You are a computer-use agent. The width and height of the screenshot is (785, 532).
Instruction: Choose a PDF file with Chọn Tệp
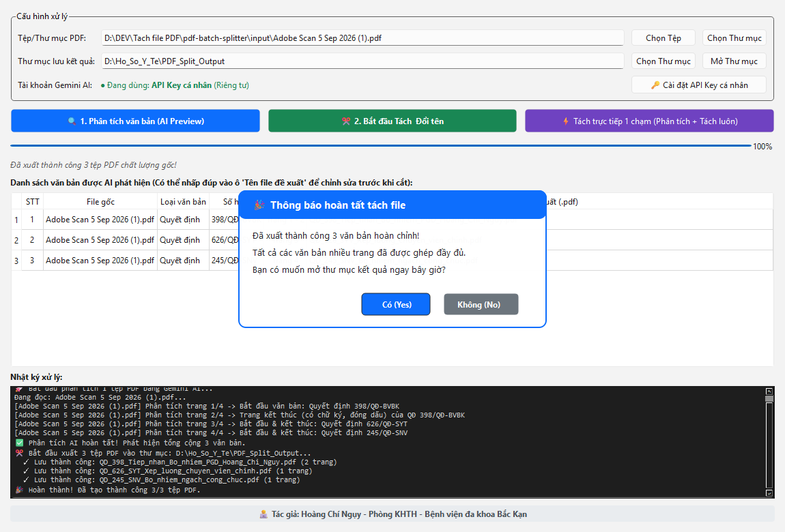[663, 38]
